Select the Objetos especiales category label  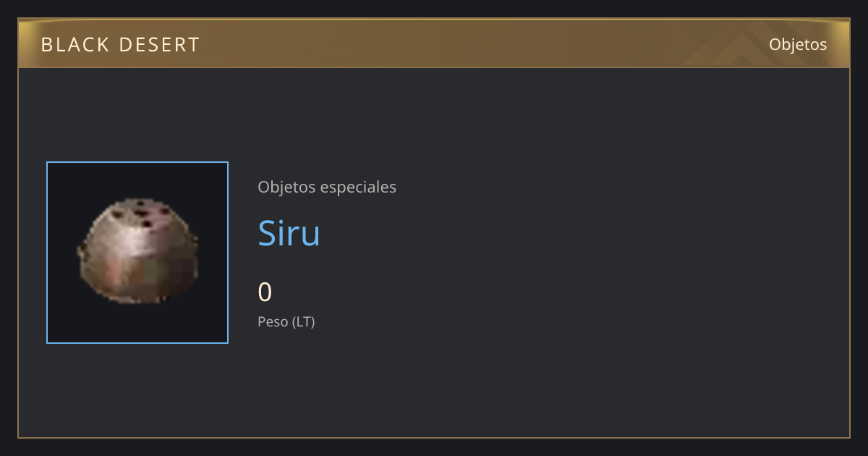tap(327, 187)
